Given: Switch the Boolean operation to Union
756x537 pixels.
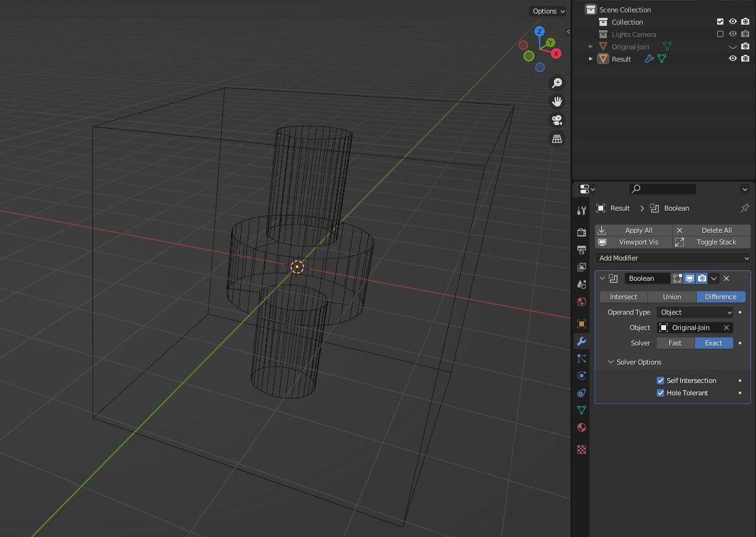Looking at the screenshot, I should [x=672, y=296].
